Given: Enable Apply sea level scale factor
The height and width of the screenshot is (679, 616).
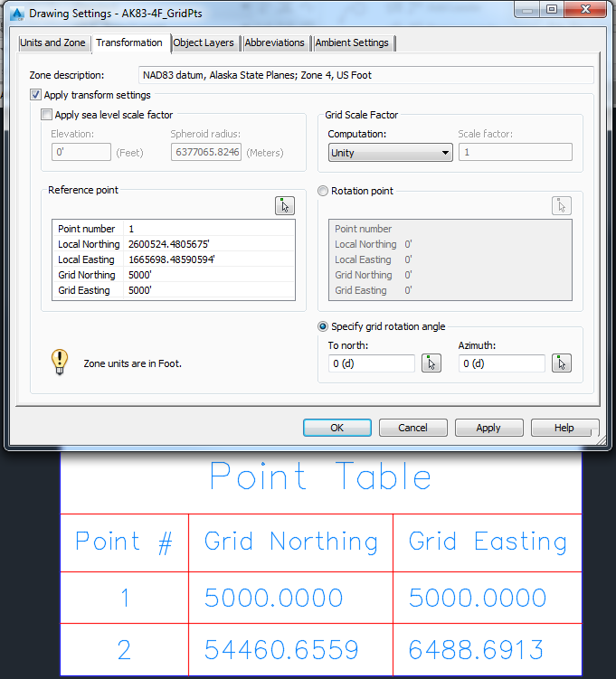Looking at the screenshot, I should point(46,114).
